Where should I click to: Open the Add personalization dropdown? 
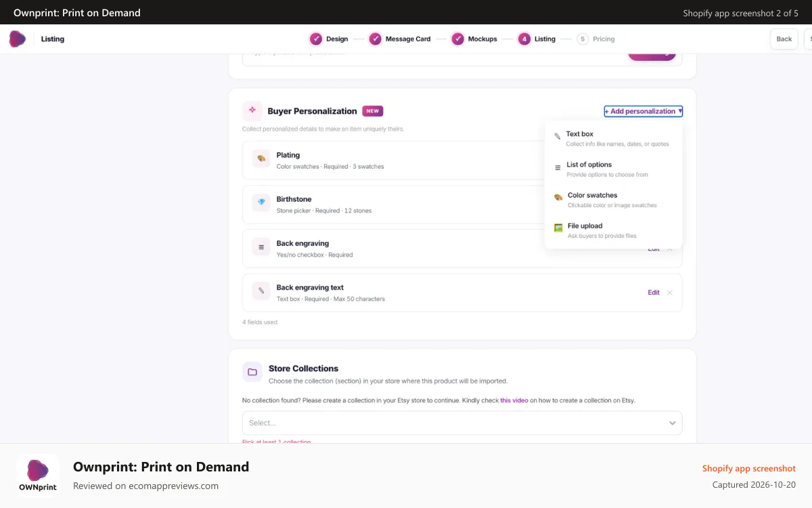(643, 111)
